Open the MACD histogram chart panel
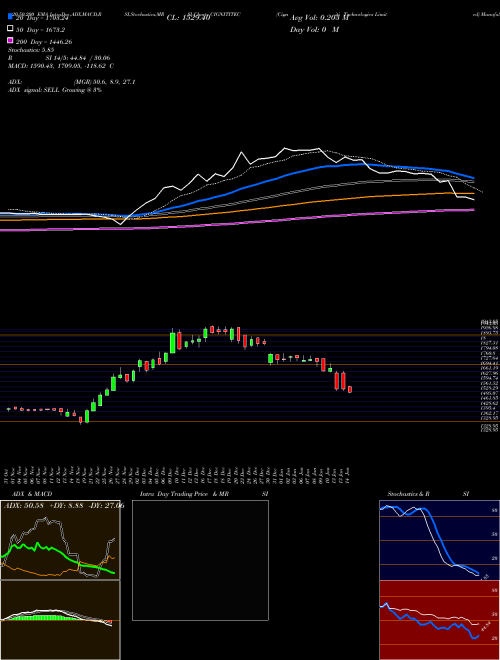Image resolution: width=500 pixels, height=660 pixels. coord(60,620)
